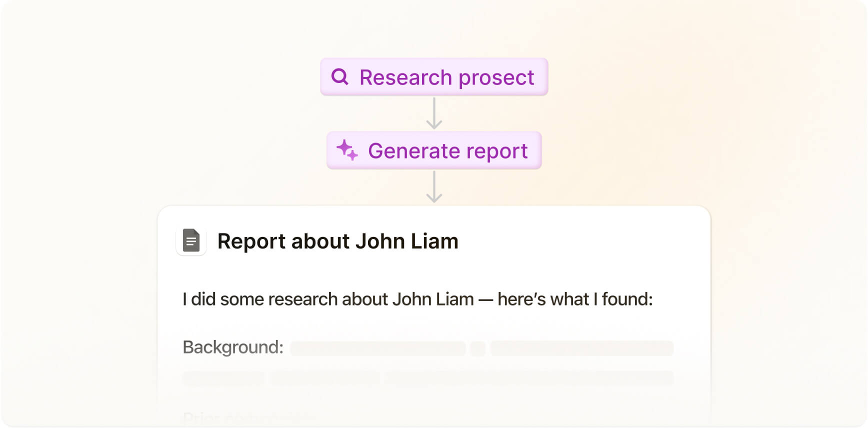This screenshot has width=868, height=429.
Task: Click the middle placeholder on second row
Action: 325,378
